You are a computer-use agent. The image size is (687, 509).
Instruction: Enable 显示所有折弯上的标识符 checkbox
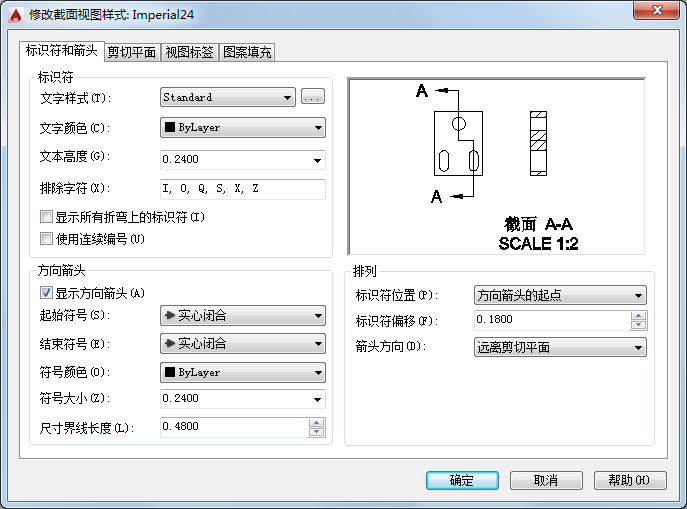click(x=46, y=216)
